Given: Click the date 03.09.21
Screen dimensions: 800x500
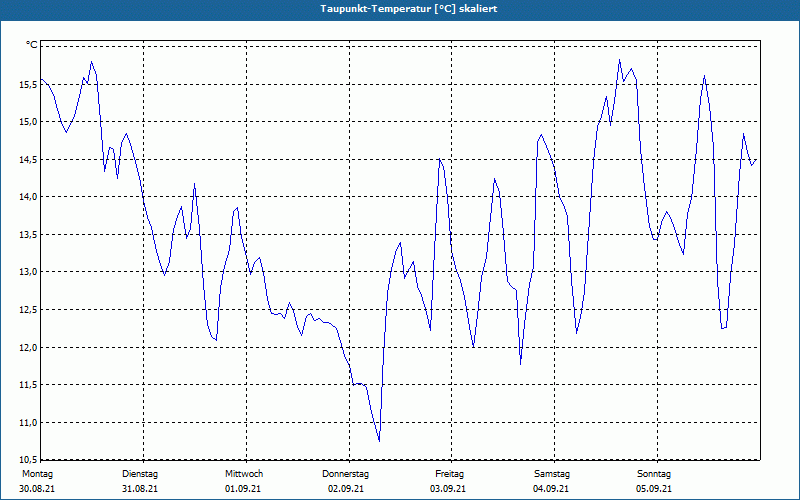Looking at the screenshot, I should coord(448,489).
